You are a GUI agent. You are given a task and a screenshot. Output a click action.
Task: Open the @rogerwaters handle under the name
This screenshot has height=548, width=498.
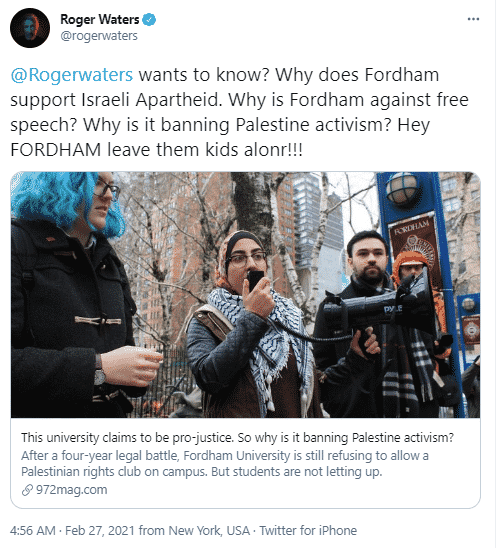pos(99,36)
